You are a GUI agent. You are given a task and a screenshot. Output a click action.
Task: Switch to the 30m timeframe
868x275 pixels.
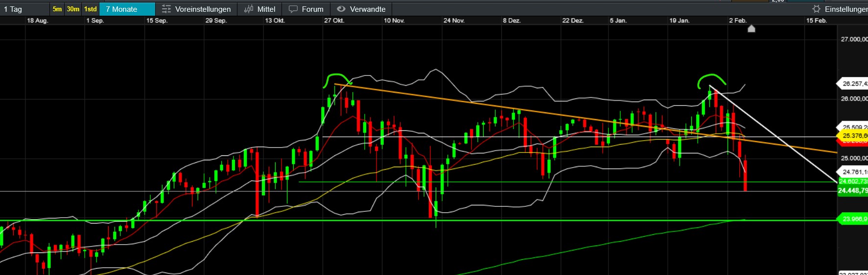(73, 9)
